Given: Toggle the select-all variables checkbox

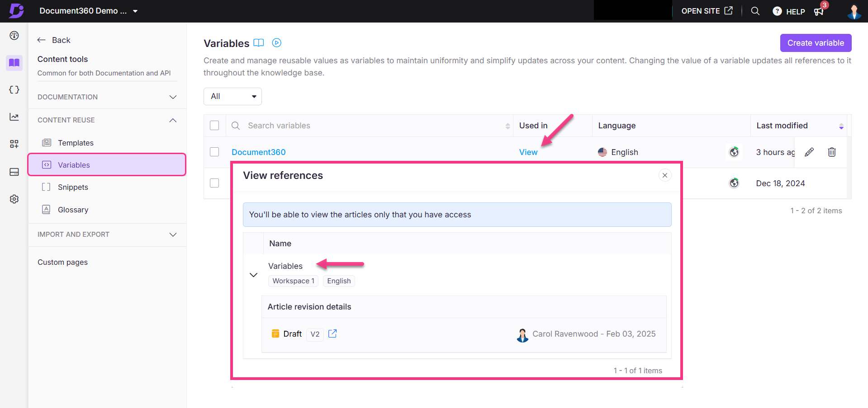Looking at the screenshot, I should point(214,125).
